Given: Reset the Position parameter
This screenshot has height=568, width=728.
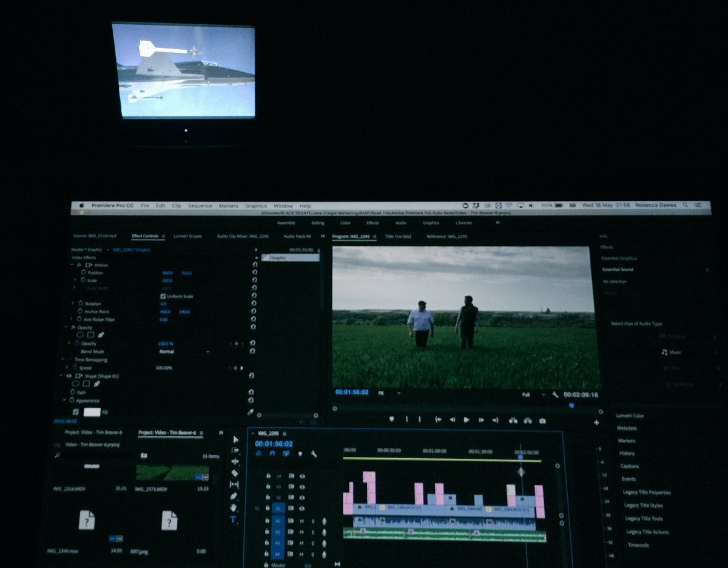Looking at the screenshot, I should coord(254,272).
